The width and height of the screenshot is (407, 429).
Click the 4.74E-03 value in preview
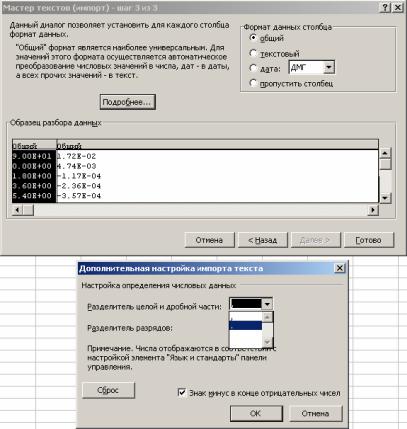tap(76, 166)
